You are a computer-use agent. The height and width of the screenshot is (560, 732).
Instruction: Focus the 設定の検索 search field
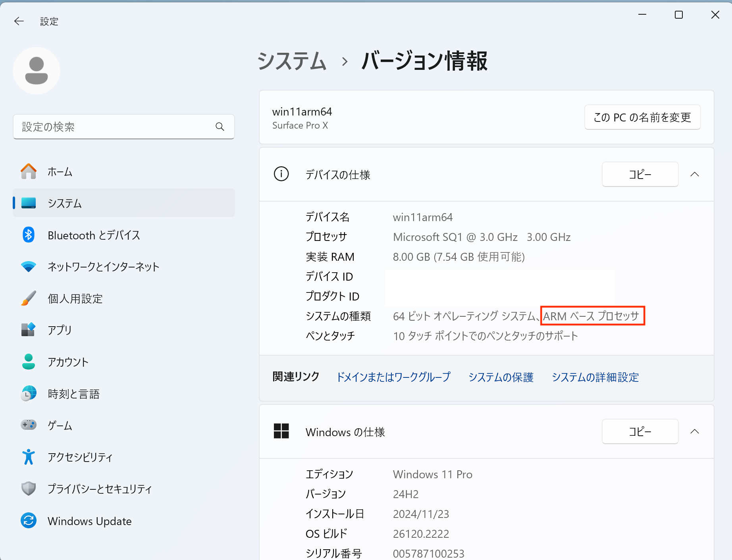click(124, 127)
